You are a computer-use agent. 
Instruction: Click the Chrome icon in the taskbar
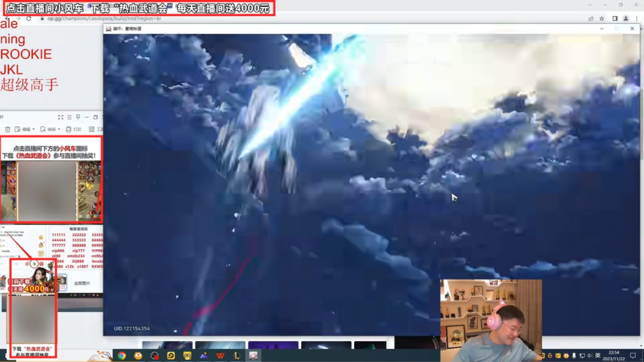(x=122, y=356)
